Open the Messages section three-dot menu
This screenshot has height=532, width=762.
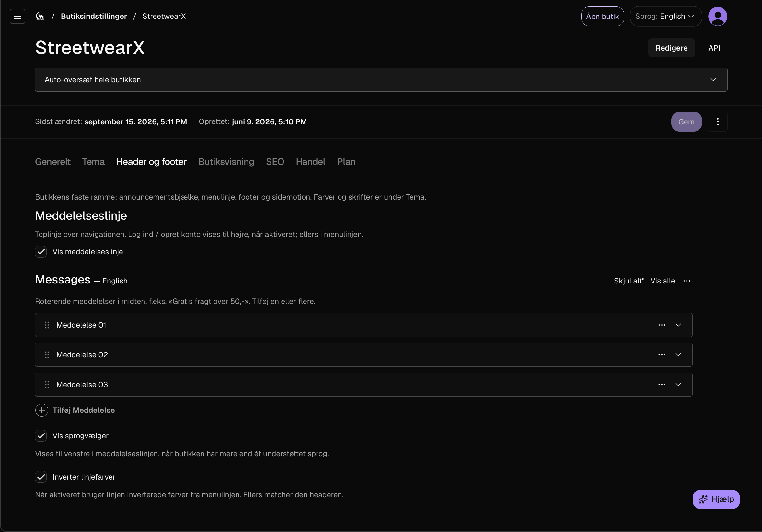click(x=687, y=281)
